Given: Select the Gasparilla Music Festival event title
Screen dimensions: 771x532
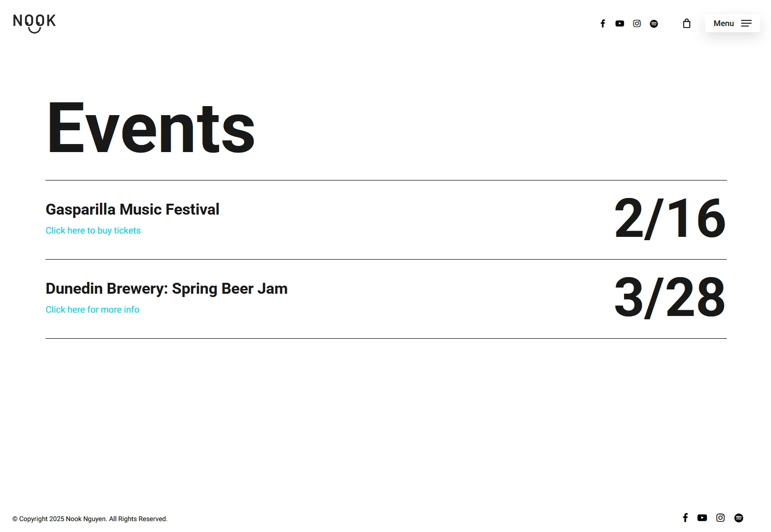Looking at the screenshot, I should point(132,209).
